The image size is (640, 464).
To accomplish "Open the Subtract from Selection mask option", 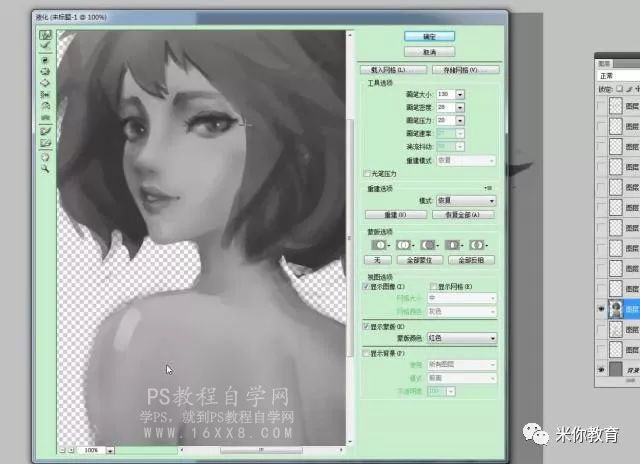I will 429,245.
